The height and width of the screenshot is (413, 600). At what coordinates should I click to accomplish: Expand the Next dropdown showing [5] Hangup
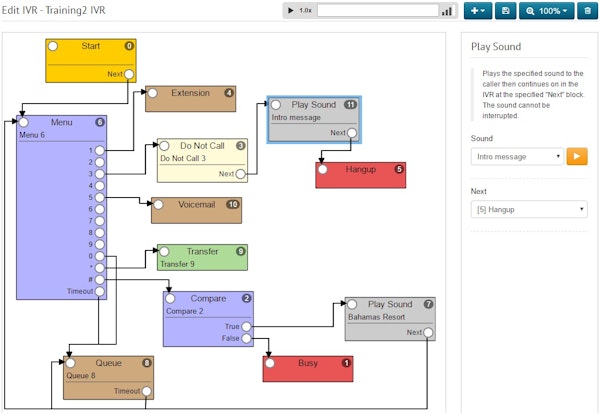(528, 209)
